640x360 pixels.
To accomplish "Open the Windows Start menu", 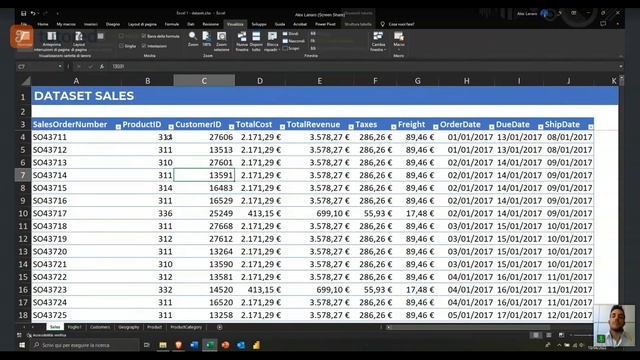I will tap(22, 345).
